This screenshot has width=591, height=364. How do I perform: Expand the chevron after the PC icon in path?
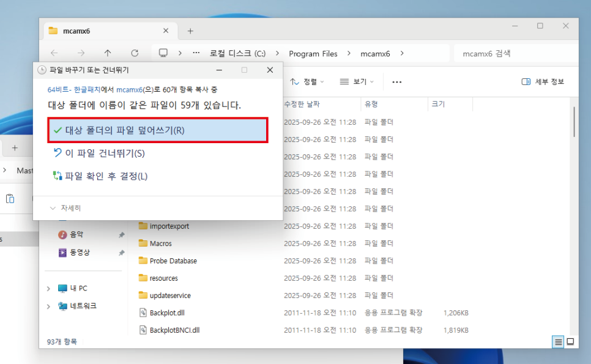[x=180, y=53]
